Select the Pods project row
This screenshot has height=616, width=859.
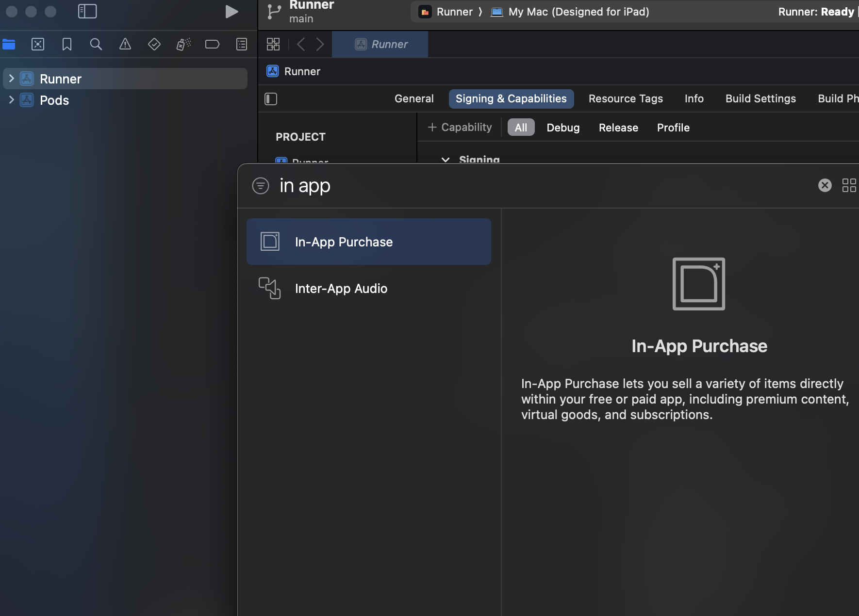pos(125,100)
